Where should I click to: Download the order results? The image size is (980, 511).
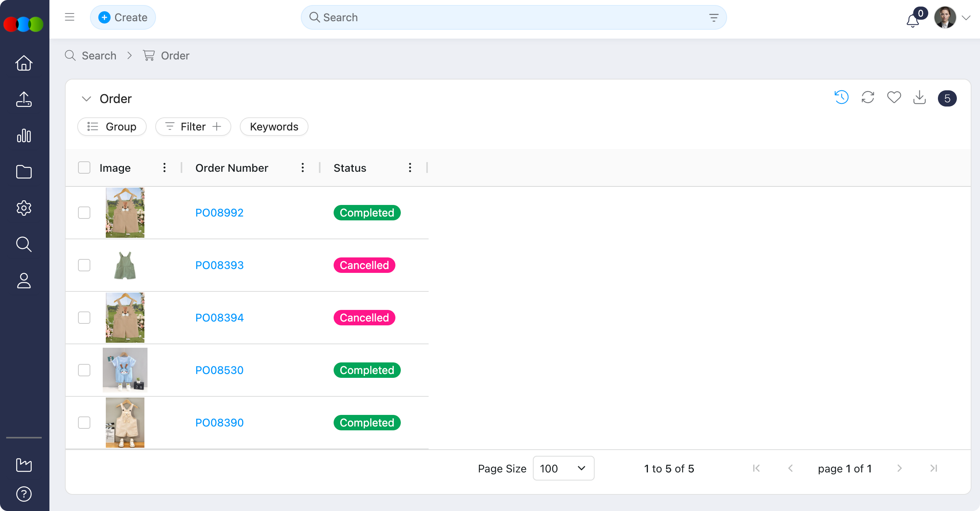(x=919, y=98)
